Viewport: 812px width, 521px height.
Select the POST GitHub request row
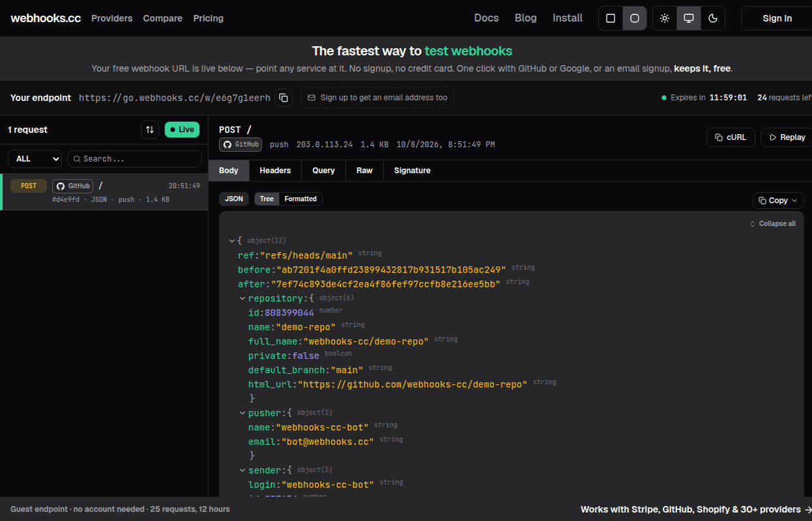pos(104,192)
